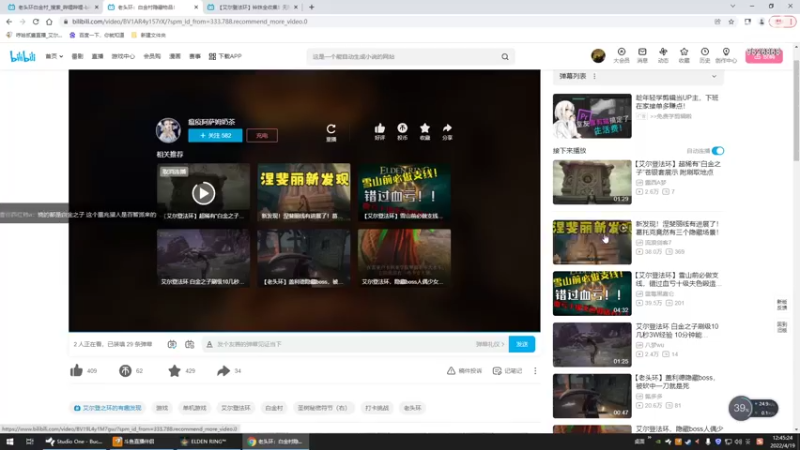Screen dimensions: 800x450
Task: Open the 记笔记 notes button
Action: [508, 370]
